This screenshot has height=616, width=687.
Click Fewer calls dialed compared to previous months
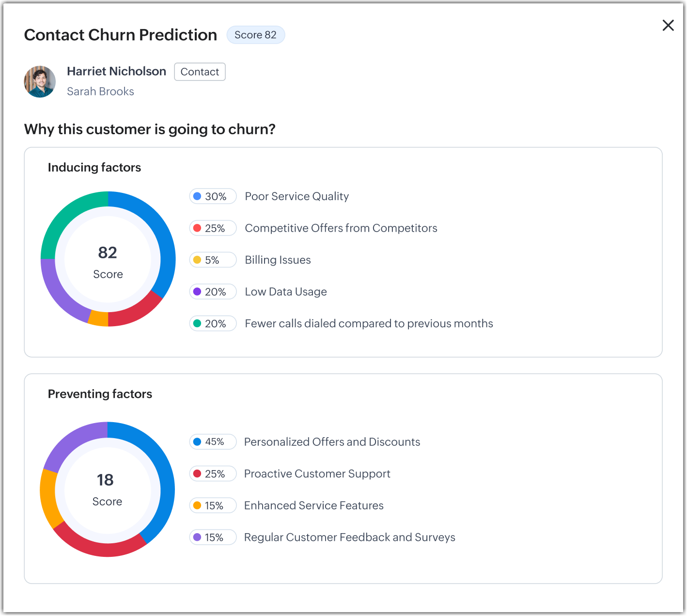click(369, 324)
